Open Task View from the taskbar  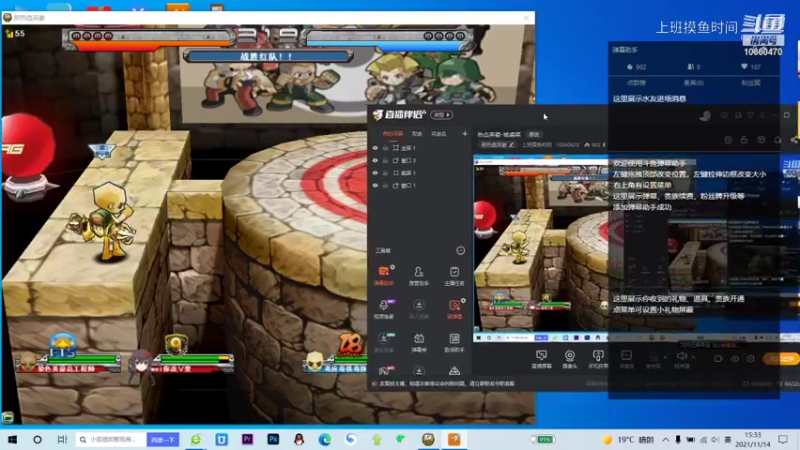coord(62,439)
